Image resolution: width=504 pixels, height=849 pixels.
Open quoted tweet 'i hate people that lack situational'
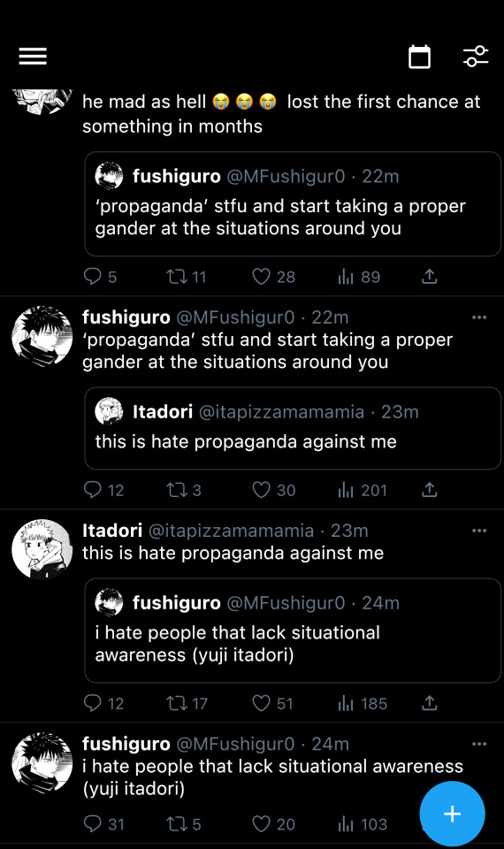(293, 631)
